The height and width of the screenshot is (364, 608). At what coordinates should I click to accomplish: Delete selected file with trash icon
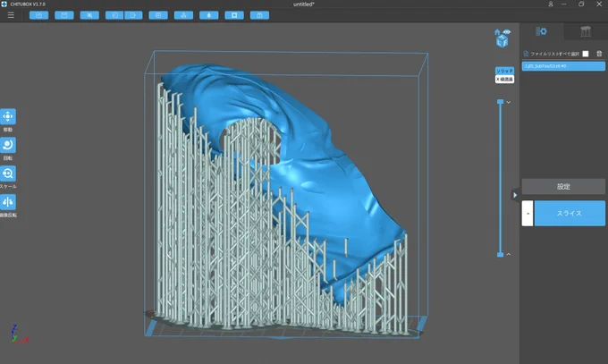point(599,54)
